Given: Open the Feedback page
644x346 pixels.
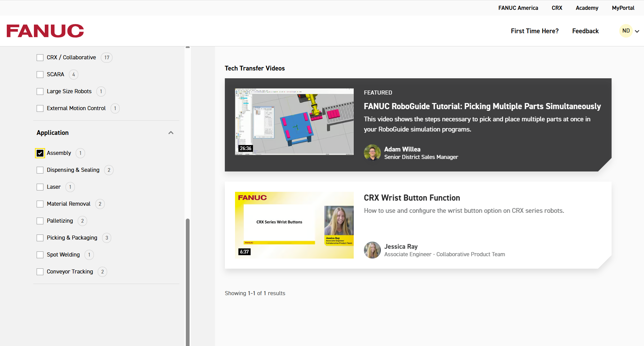Looking at the screenshot, I should click(585, 31).
